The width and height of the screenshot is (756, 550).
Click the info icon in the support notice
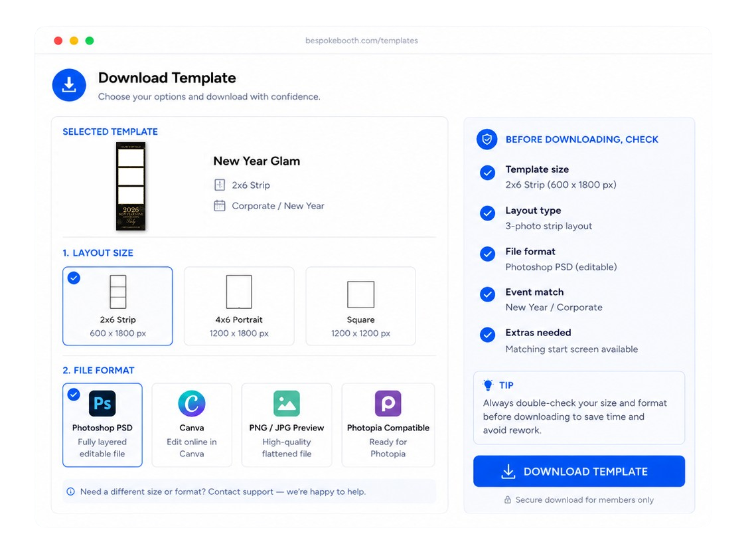pos(71,492)
